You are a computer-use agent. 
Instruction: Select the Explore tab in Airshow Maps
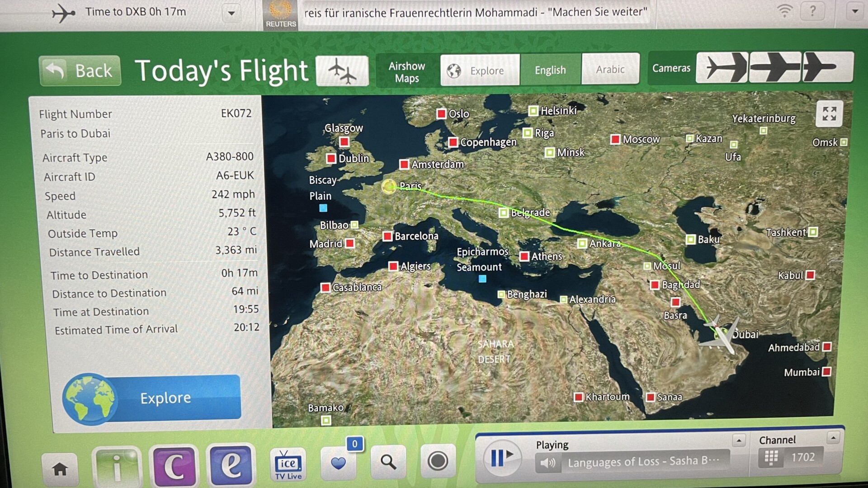[480, 71]
